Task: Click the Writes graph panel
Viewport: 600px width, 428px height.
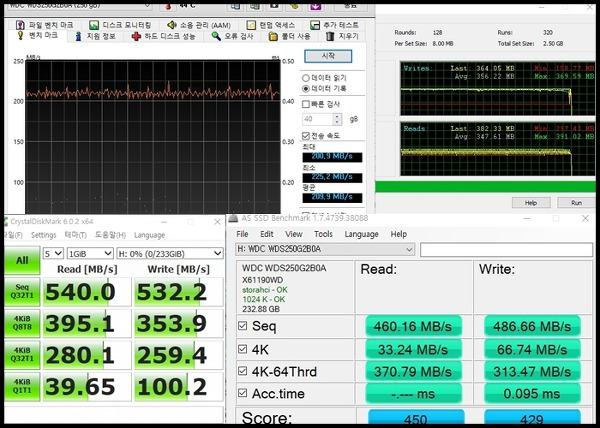Action: pos(497,88)
